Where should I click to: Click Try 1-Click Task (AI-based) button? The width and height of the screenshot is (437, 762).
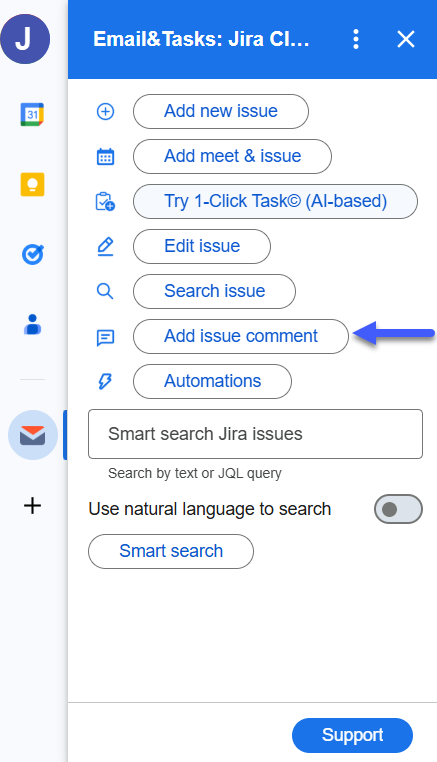275,201
